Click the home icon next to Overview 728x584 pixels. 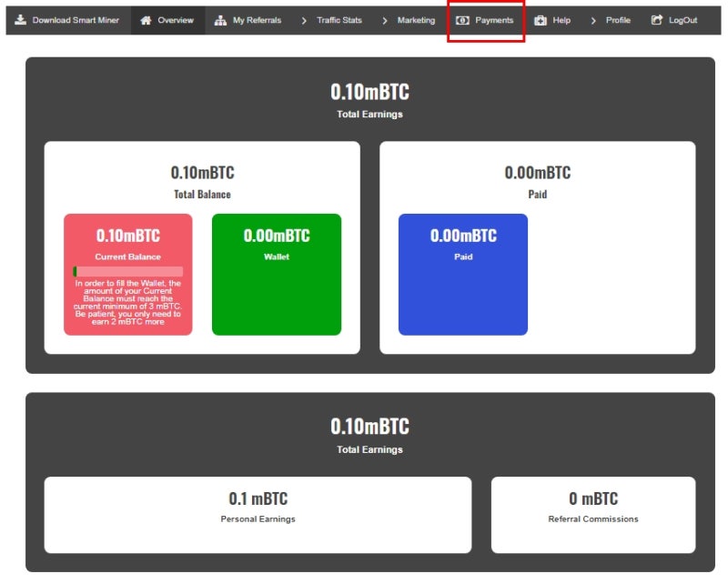coord(146,20)
